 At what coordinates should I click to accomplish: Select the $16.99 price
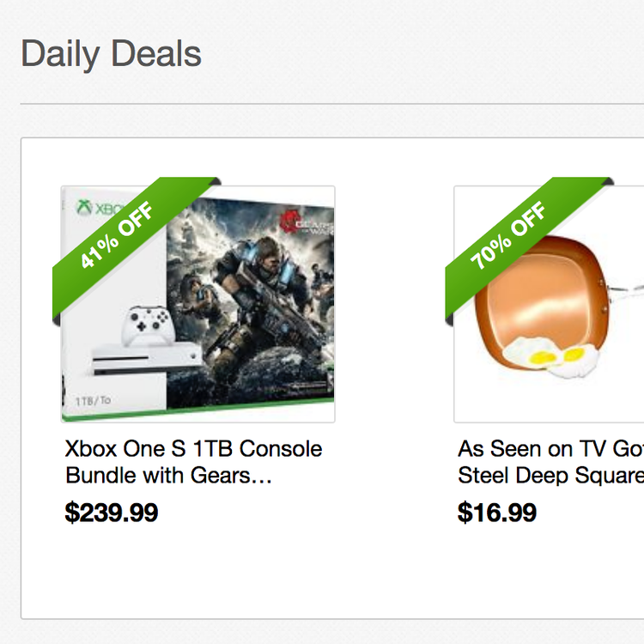pyautogui.click(x=497, y=512)
